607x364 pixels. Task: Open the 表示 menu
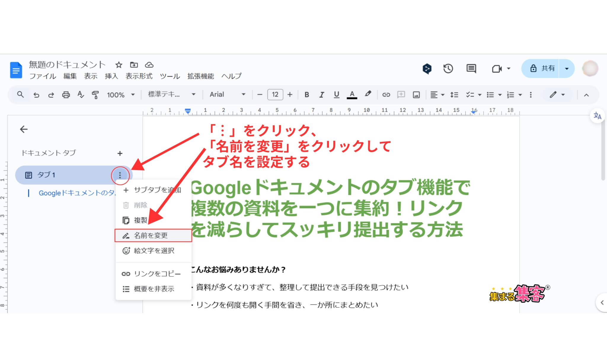point(91,76)
